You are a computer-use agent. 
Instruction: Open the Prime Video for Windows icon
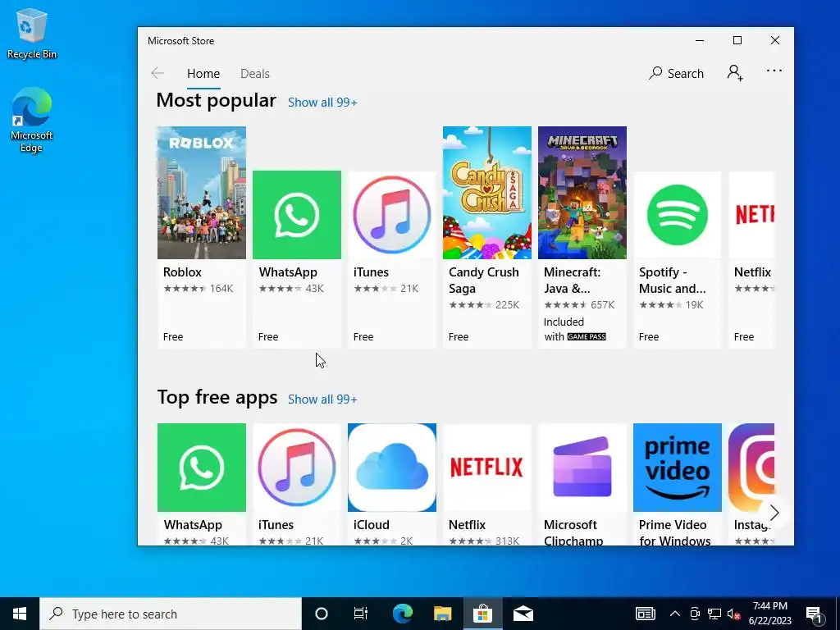pos(677,468)
